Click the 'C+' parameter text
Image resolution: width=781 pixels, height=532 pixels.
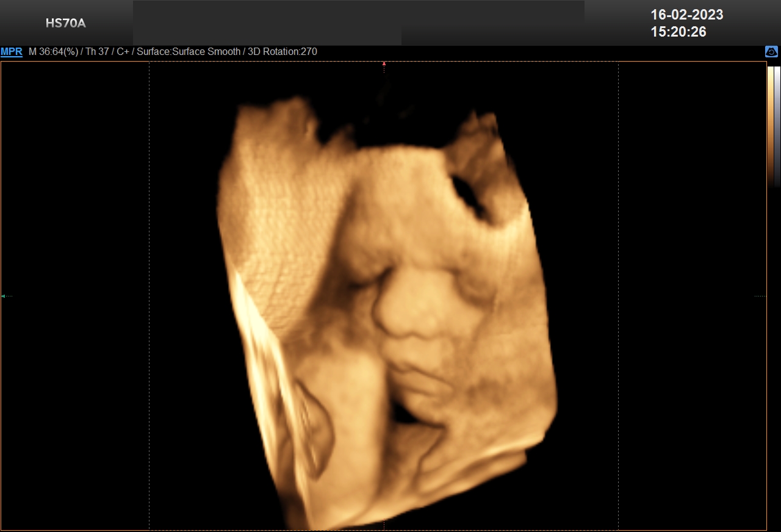[123, 52]
